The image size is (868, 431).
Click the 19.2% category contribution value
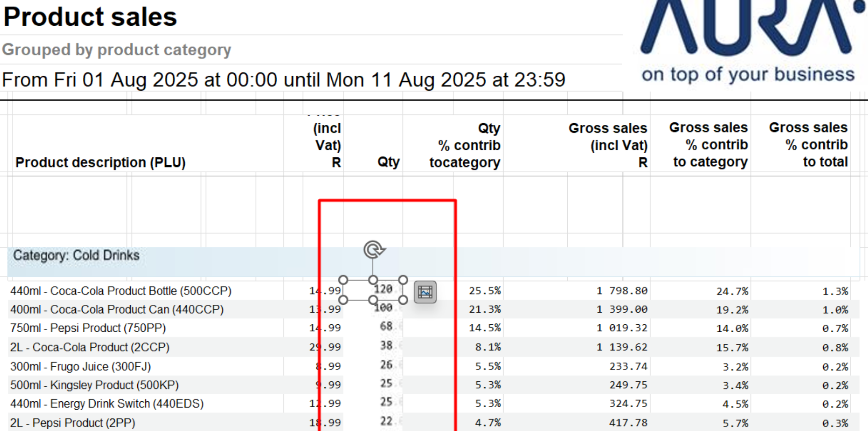tap(732, 310)
